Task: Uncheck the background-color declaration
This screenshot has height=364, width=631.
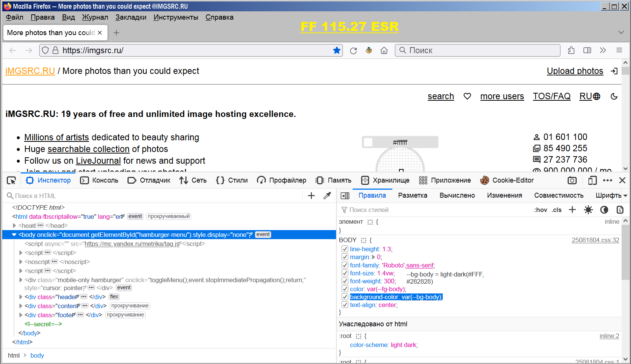Action: pos(345,297)
